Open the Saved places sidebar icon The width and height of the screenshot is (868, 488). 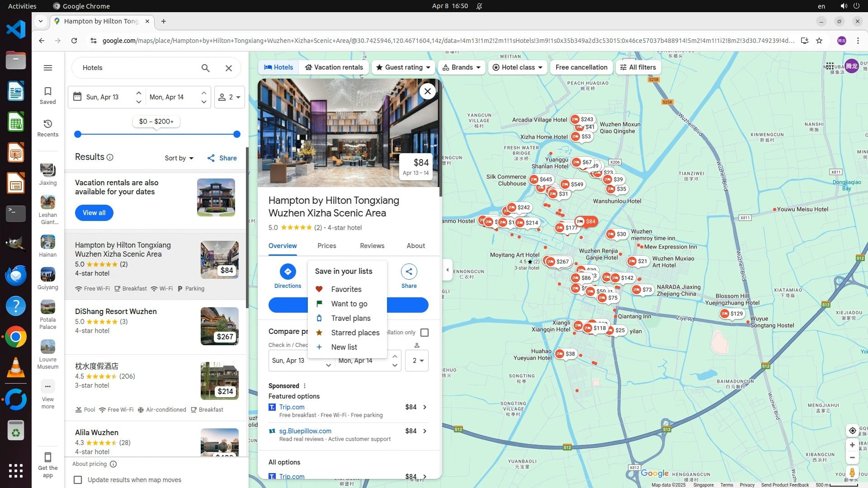pyautogui.click(x=47, y=95)
